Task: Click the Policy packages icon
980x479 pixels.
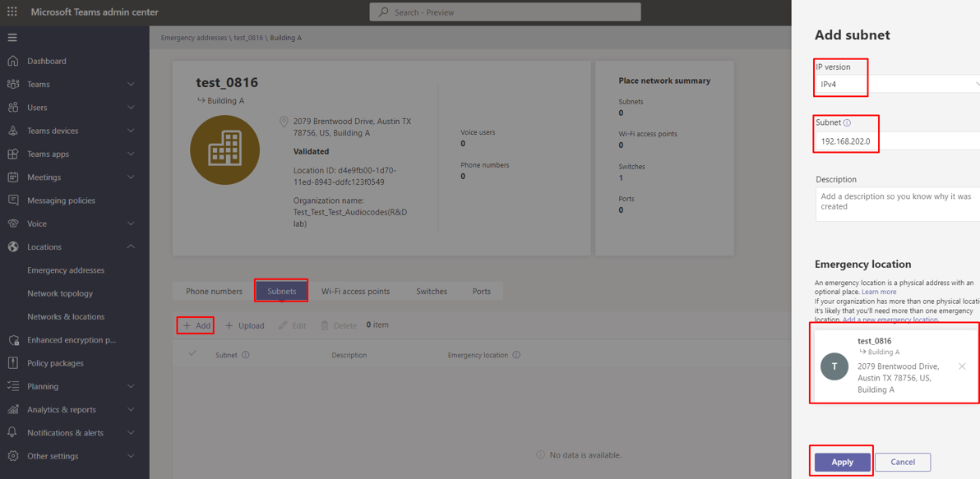Action: click(13, 363)
